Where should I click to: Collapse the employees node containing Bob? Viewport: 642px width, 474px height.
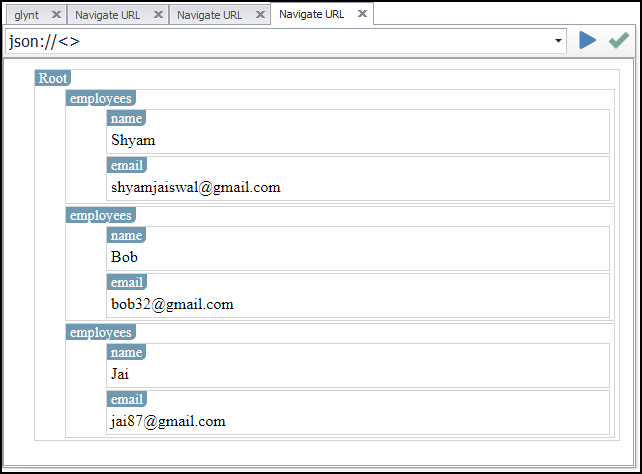pyautogui.click(x=100, y=215)
